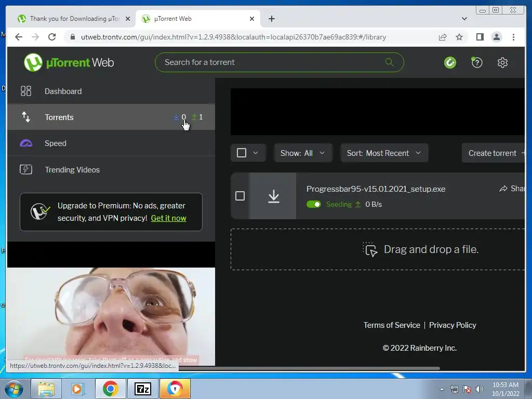Open the Windows Start button
The width and height of the screenshot is (532, 399).
[14, 389]
